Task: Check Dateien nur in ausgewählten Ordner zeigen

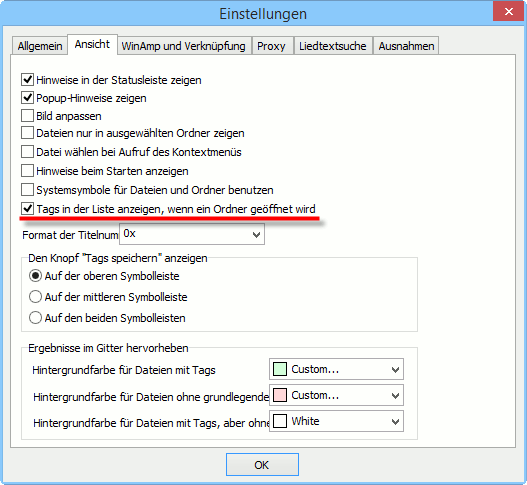Action: (27, 133)
